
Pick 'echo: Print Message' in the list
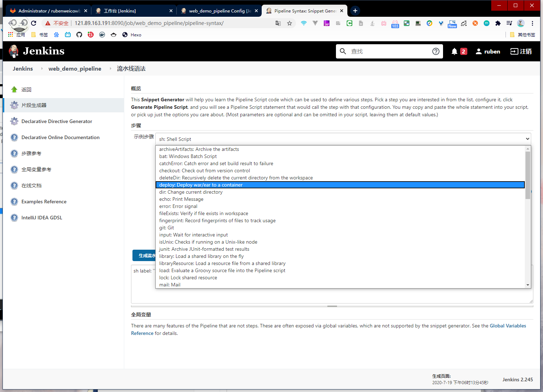[x=181, y=199]
